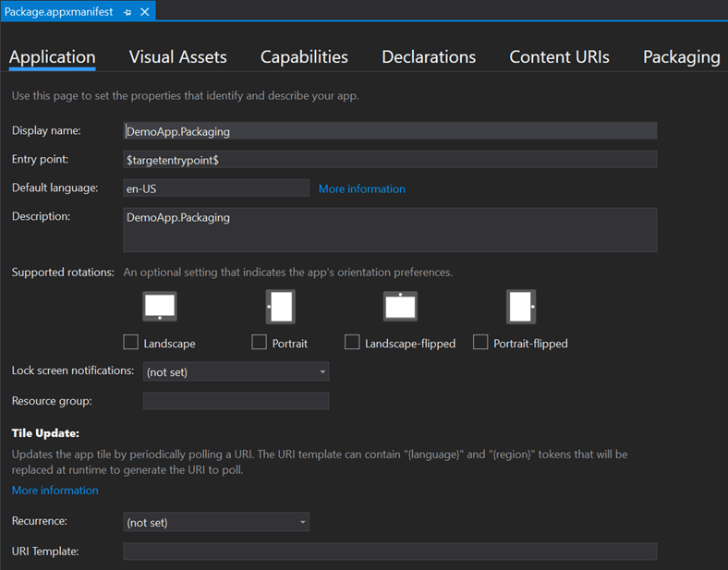Close the Package.appxmanifest tab
Screen dimensions: 728x570
click(x=145, y=12)
